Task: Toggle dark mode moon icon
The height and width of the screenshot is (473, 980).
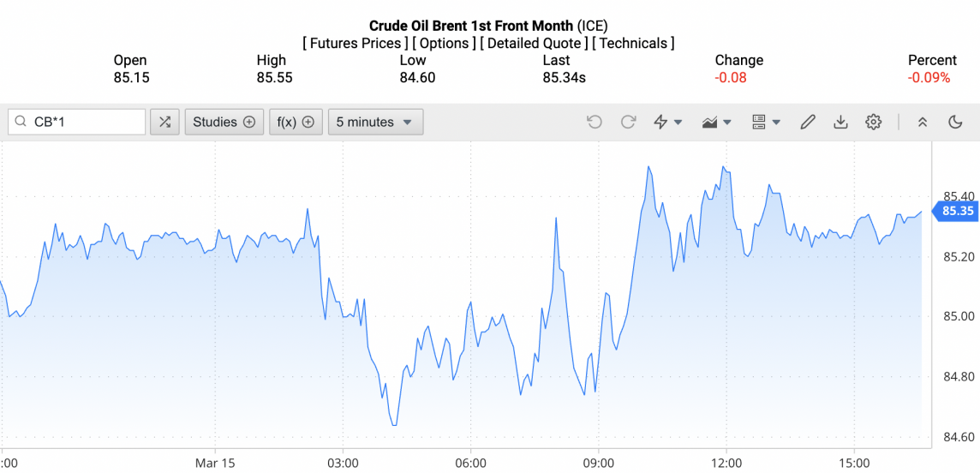Action: (x=956, y=122)
